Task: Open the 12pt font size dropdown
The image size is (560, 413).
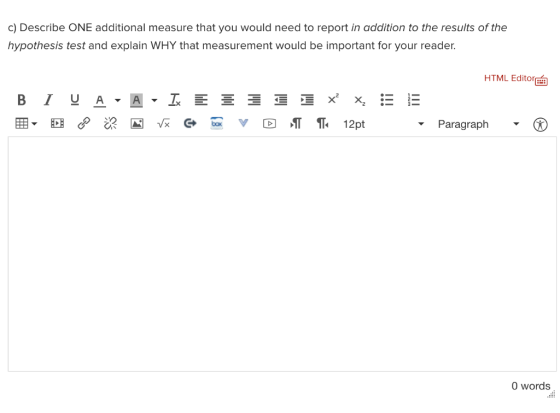Action: pyautogui.click(x=384, y=124)
